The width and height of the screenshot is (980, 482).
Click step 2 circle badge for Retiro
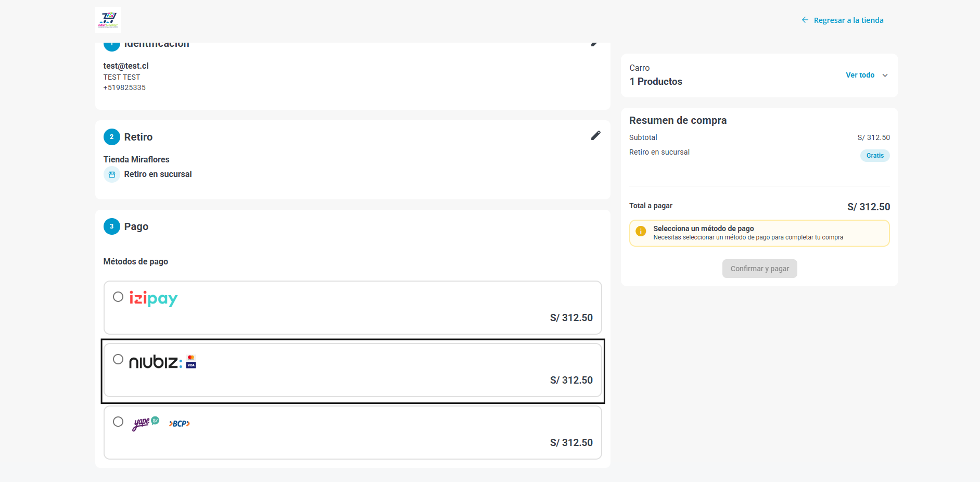click(x=112, y=137)
